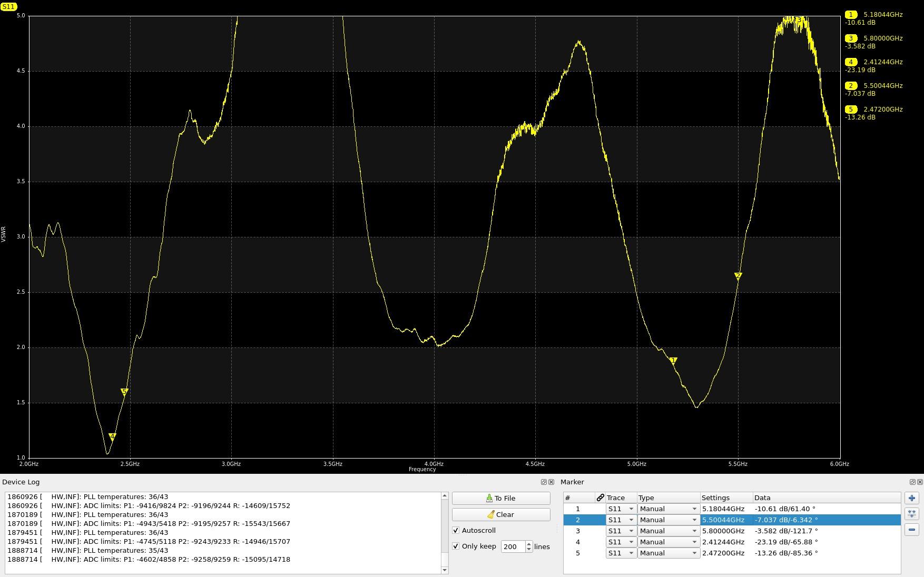The height and width of the screenshot is (577, 924).
Task: Select marker 4 triangle on the graph
Action: [x=112, y=436]
